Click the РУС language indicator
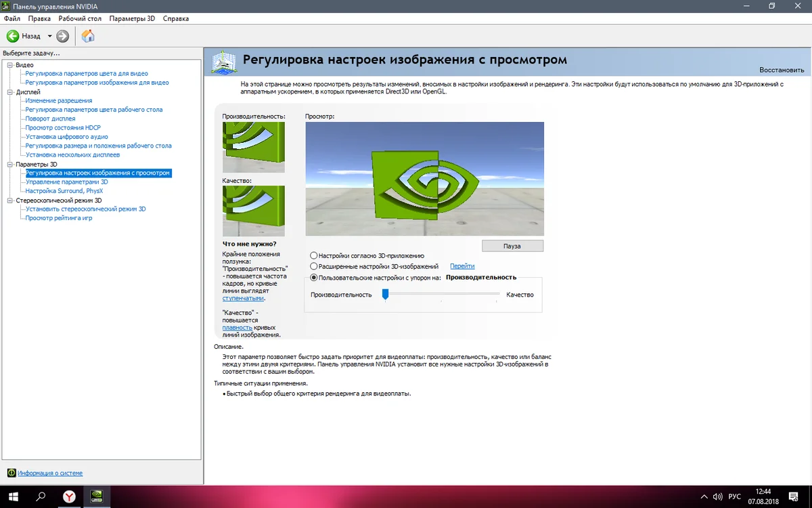This screenshot has height=508, width=812. click(734, 496)
